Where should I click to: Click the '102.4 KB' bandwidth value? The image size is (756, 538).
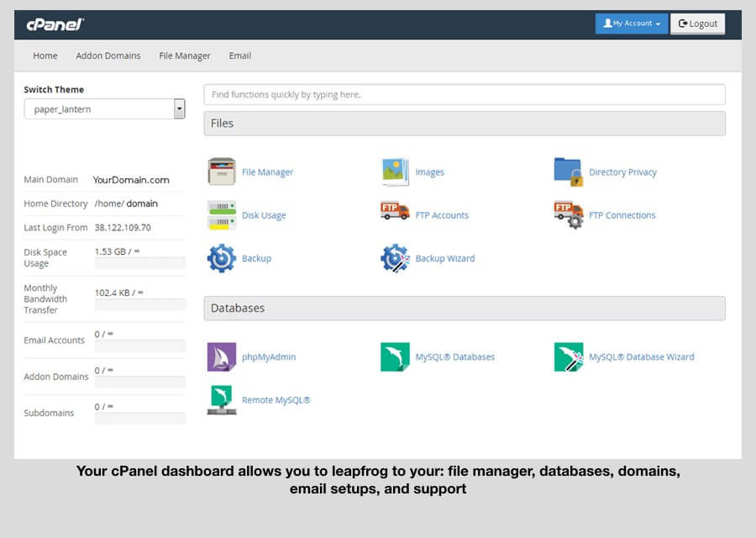click(x=113, y=293)
